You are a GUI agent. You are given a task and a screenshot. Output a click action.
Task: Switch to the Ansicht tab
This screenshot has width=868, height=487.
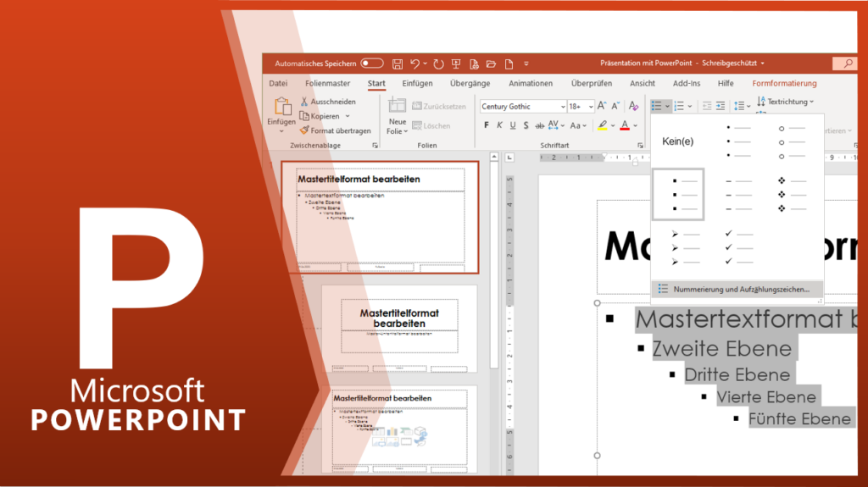tap(643, 84)
